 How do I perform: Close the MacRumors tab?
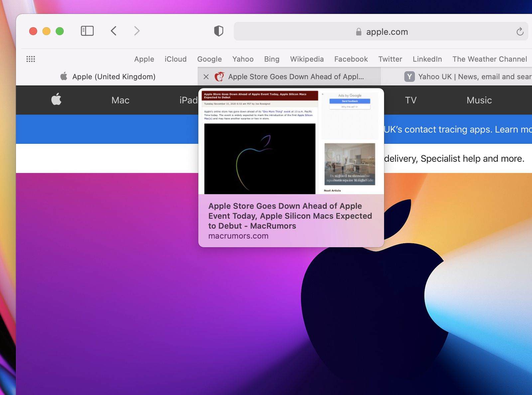pyautogui.click(x=206, y=76)
